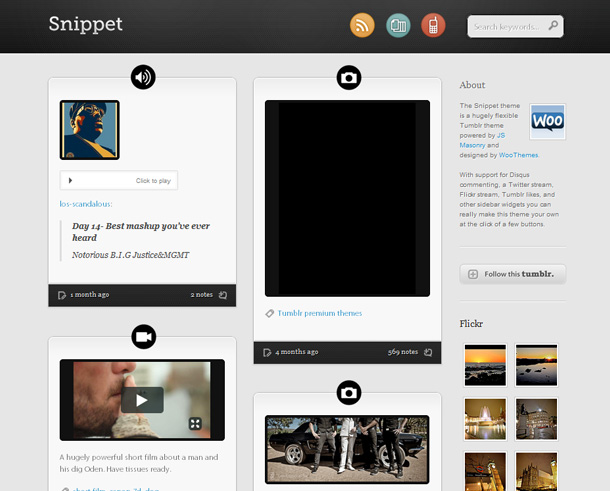Click plus icon in Follow button
610x491 pixels.
pos(473,274)
